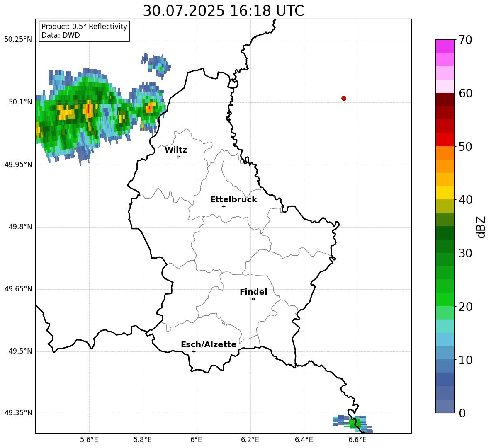
Task: Pick the bright red swatch above 50 dBZ
Action: pos(445,140)
